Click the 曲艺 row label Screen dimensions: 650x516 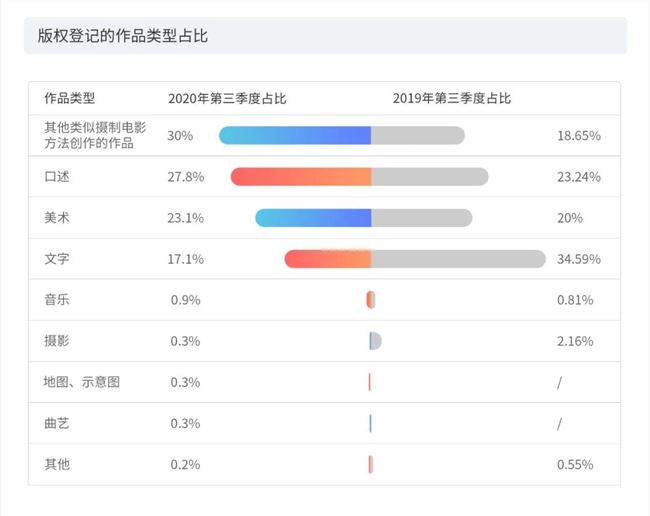click(x=57, y=423)
